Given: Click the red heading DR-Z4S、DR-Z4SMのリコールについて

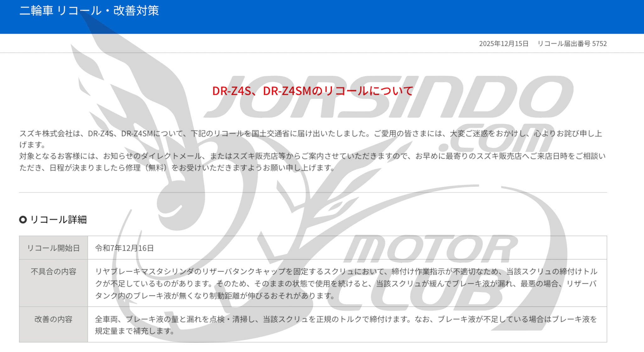Looking at the screenshot, I should pos(313,91).
